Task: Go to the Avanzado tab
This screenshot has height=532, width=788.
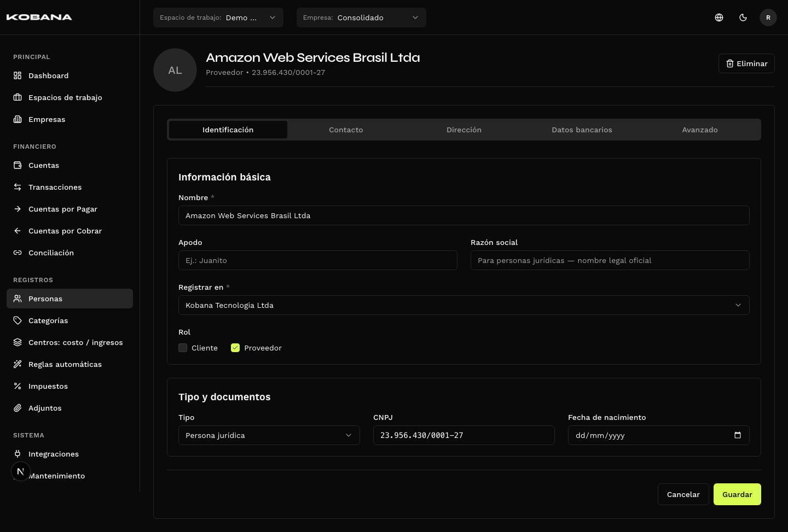Action: click(x=700, y=130)
